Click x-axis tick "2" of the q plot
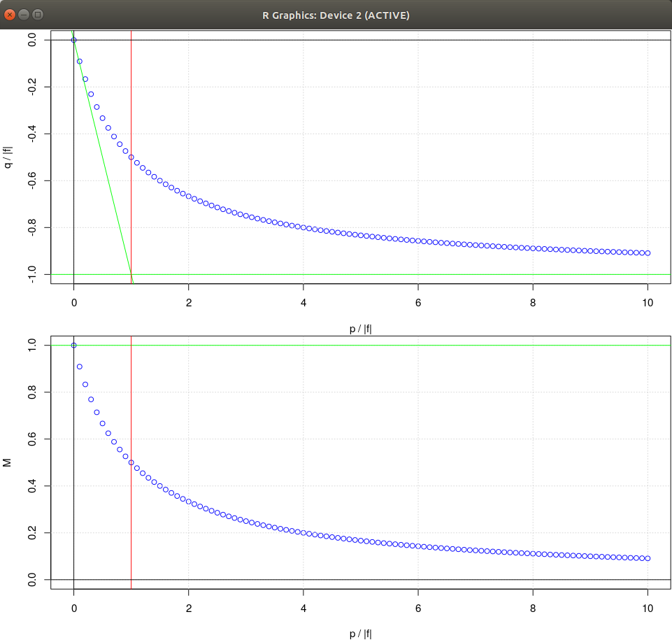 pos(189,303)
